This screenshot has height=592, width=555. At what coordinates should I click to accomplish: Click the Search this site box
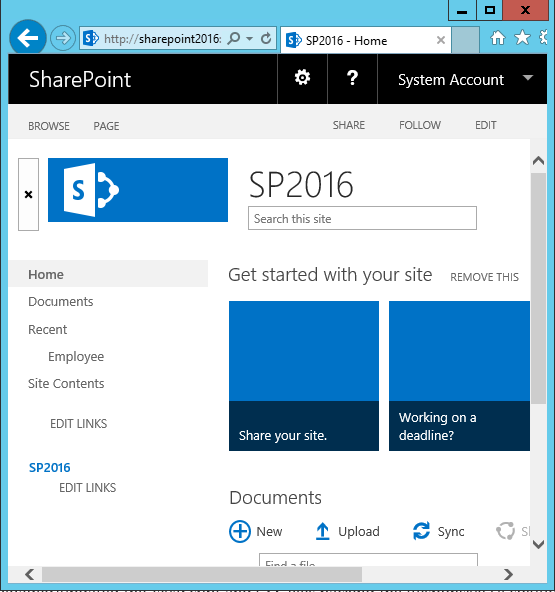[x=362, y=218]
